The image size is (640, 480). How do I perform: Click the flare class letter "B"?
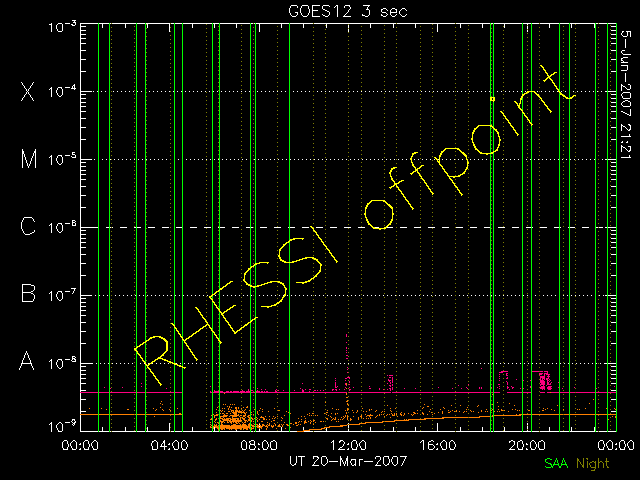(x=28, y=293)
